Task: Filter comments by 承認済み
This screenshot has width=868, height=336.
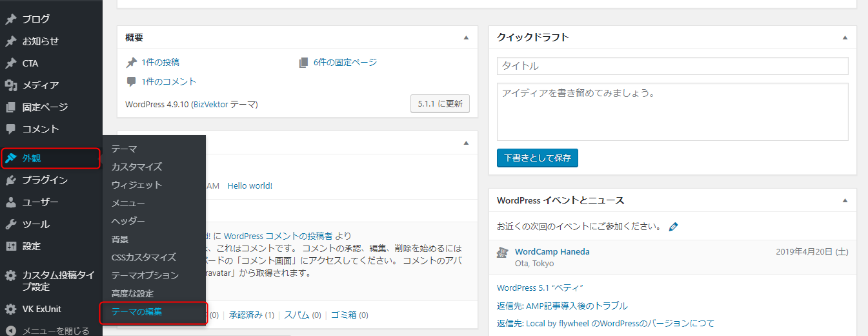Action: [246, 315]
